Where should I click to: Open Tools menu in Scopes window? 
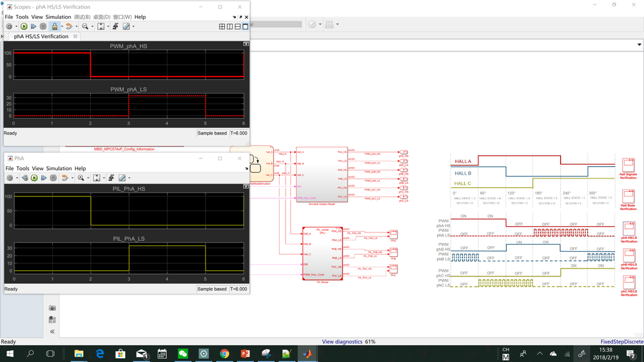(22, 17)
